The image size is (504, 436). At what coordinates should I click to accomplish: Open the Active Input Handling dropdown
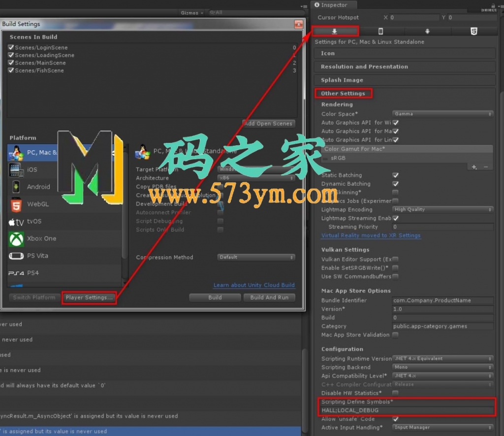click(442, 427)
